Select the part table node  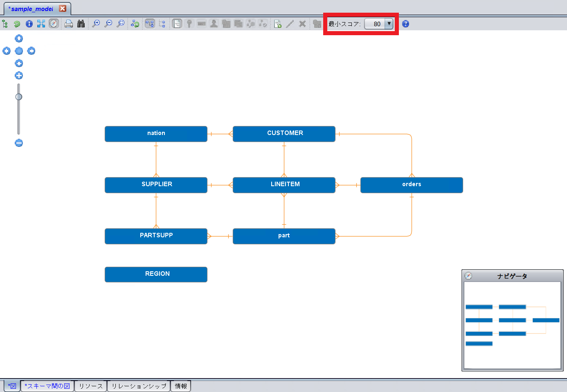click(284, 236)
